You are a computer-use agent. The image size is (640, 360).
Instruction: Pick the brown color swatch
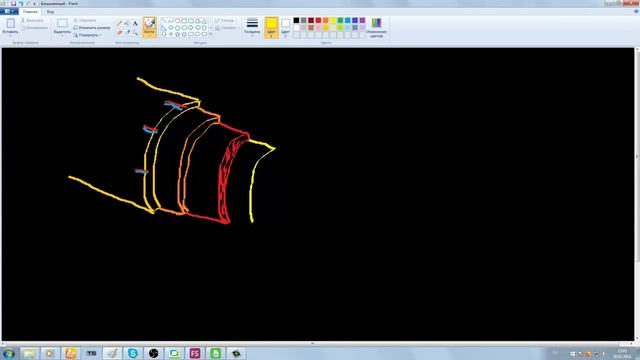click(x=311, y=28)
